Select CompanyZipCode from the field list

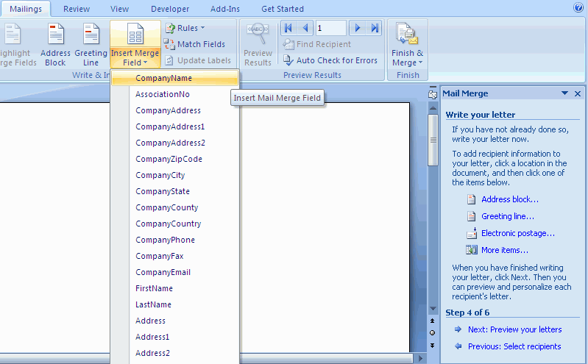169,159
